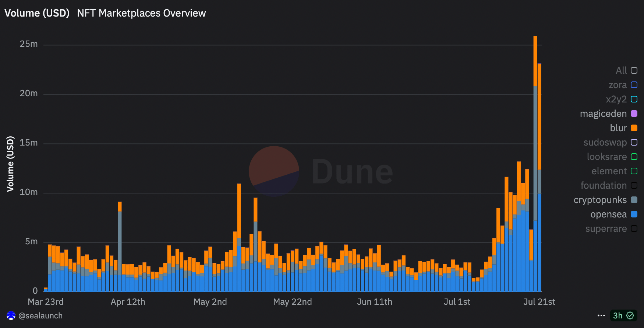The image size is (644, 328).
Task: Hide cryptopunks series via gray swatch
Action: click(x=634, y=200)
